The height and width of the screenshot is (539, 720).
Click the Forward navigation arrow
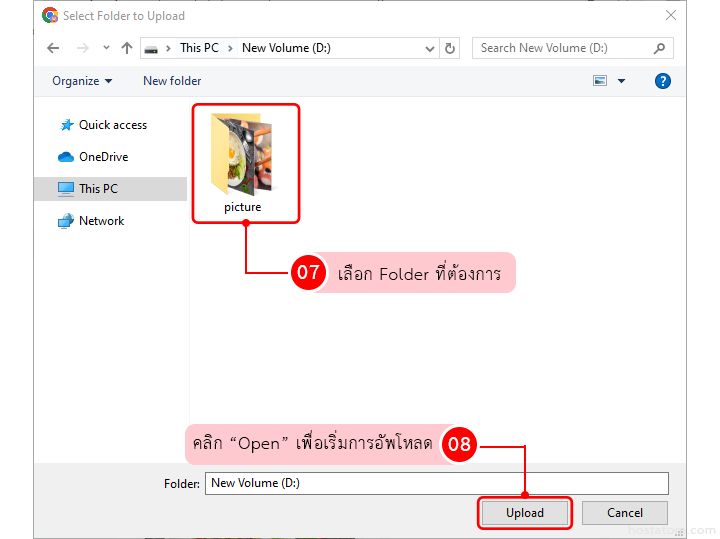(x=83, y=48)
